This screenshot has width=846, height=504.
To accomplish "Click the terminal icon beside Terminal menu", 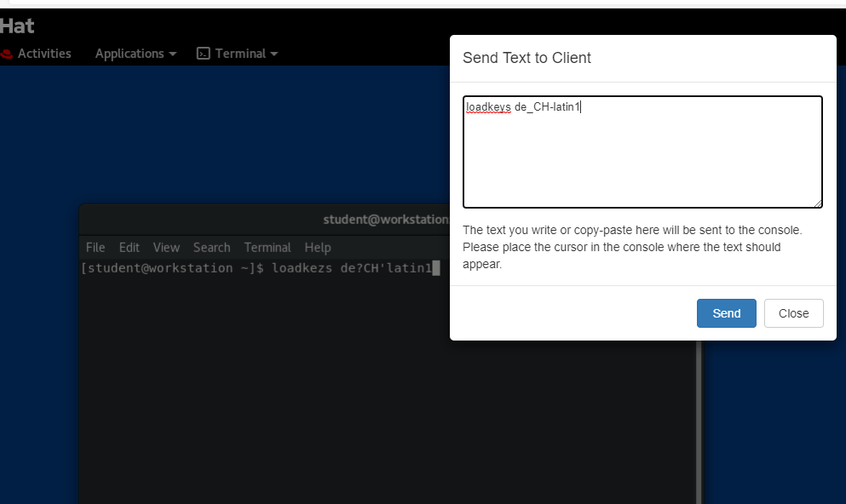I will pyautogui.click(x=203, y=53).
